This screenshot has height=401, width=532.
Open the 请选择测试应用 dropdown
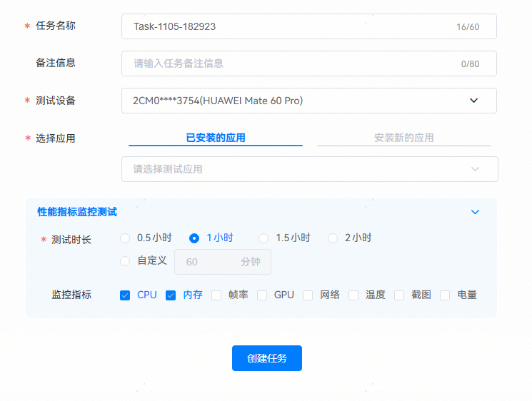308,169
